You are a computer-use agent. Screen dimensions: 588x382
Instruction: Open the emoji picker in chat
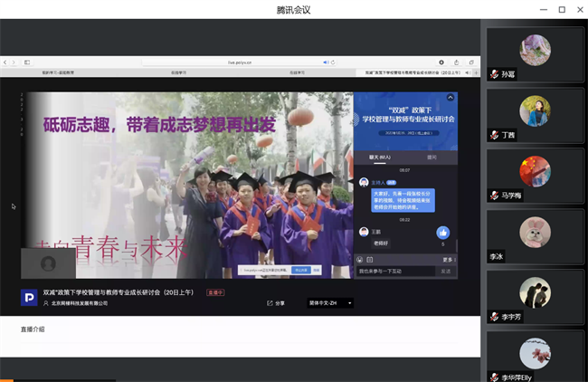(360, 259)
